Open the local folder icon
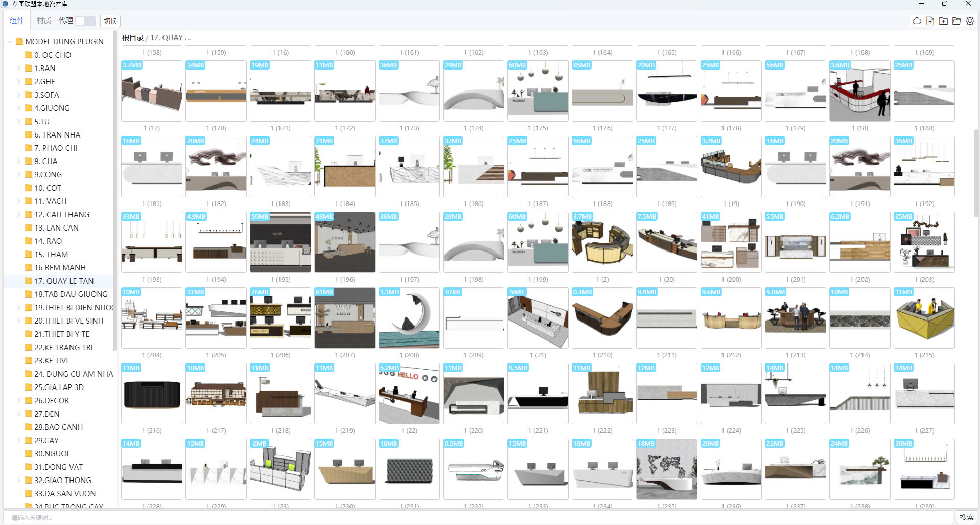This screenshot has height=525, width=980. tap(956, 21)
